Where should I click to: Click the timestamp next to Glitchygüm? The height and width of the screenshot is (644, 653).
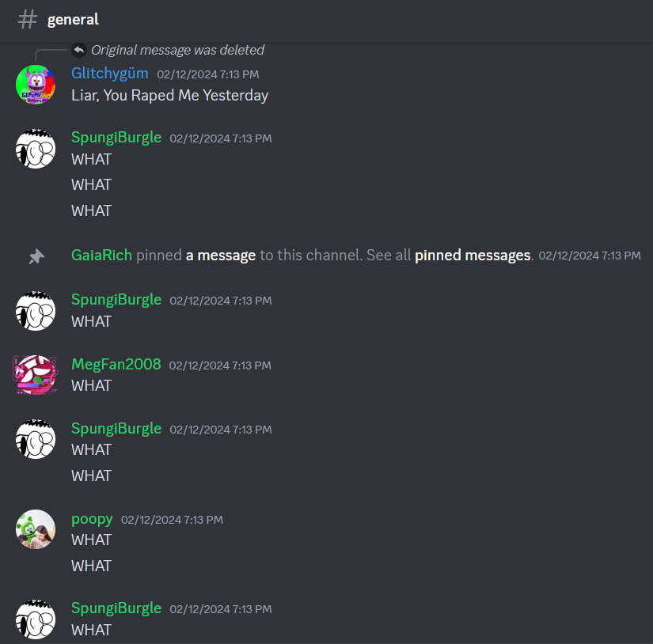coord(208,74)
